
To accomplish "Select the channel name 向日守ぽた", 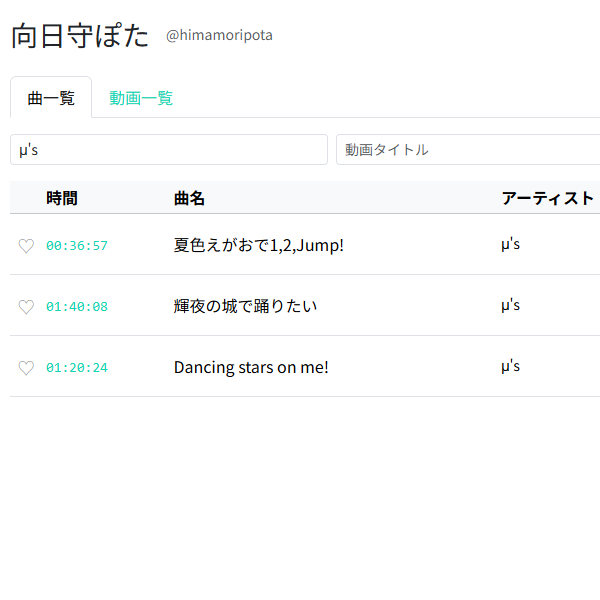I will 80,36.
